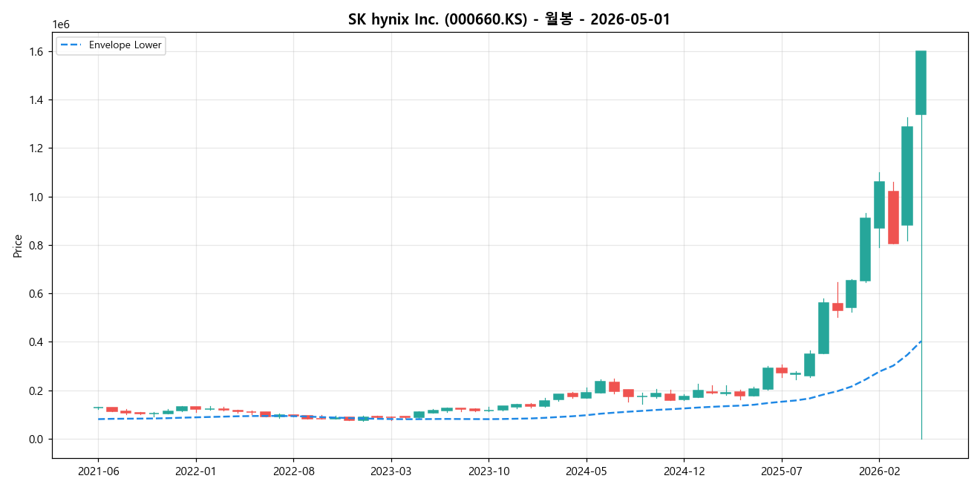Click the 2023-10 x-axis date label

[489, 471]
